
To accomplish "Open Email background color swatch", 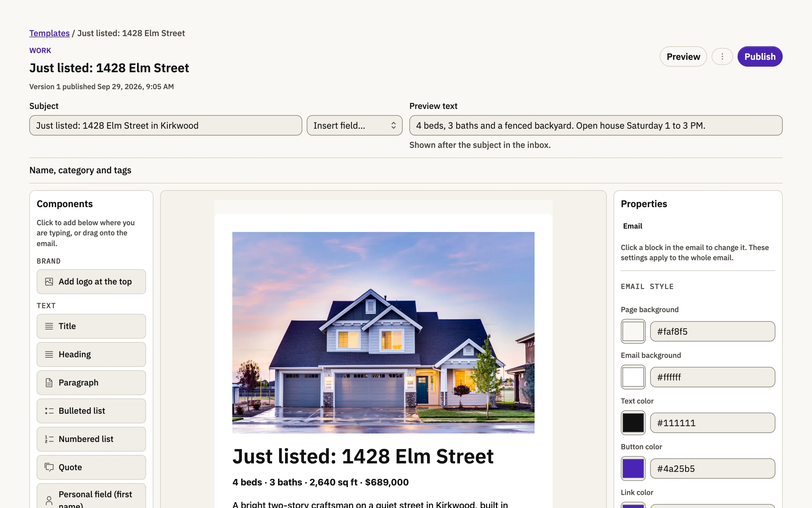I will (633, 377).
